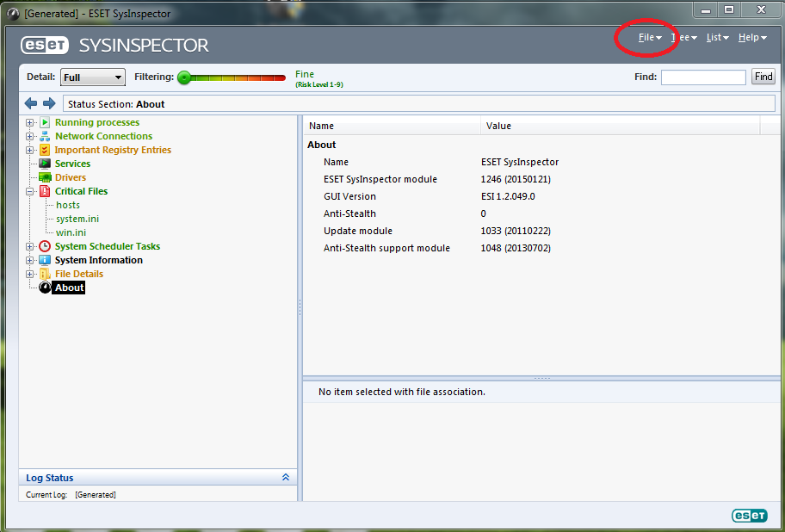785x532 pixels.
Task: Click the Status Section path bar
Action: click(x=418, y=104)
